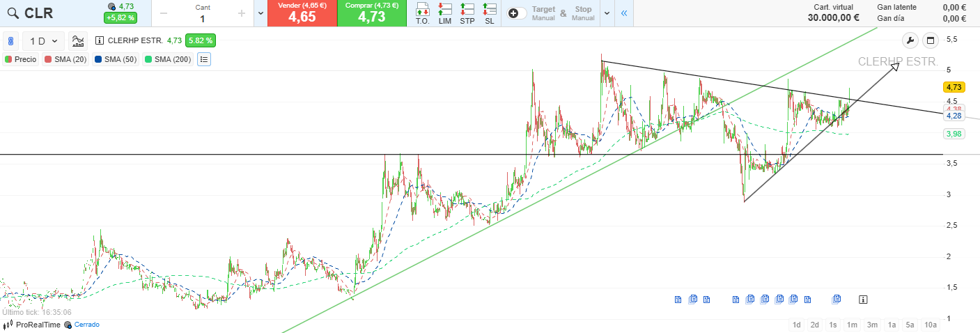This screenshot has width=980, height=333.
Task: Toggle the Target & Stop switch
Action: point(517,13)
